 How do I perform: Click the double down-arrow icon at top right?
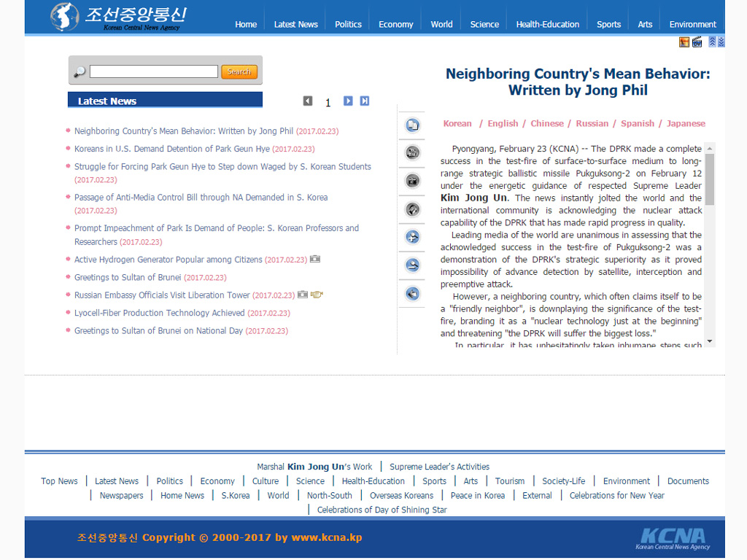[x=721, y=42]
